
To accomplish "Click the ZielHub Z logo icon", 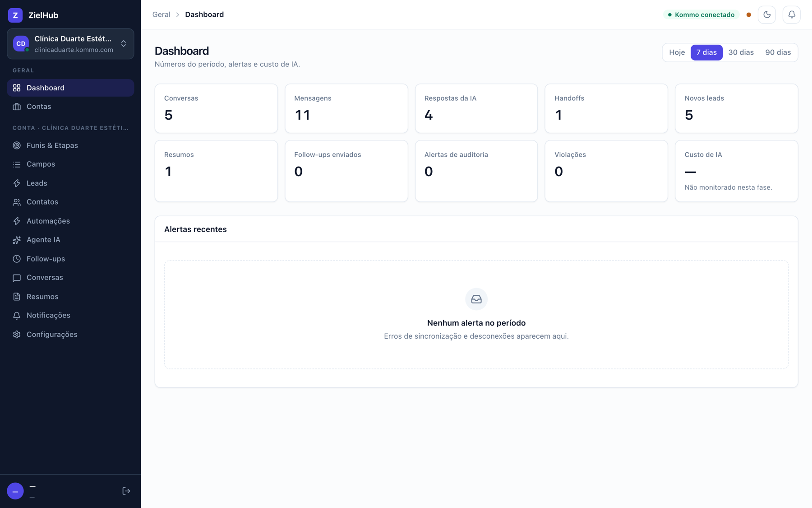I will tap(15, 15).
